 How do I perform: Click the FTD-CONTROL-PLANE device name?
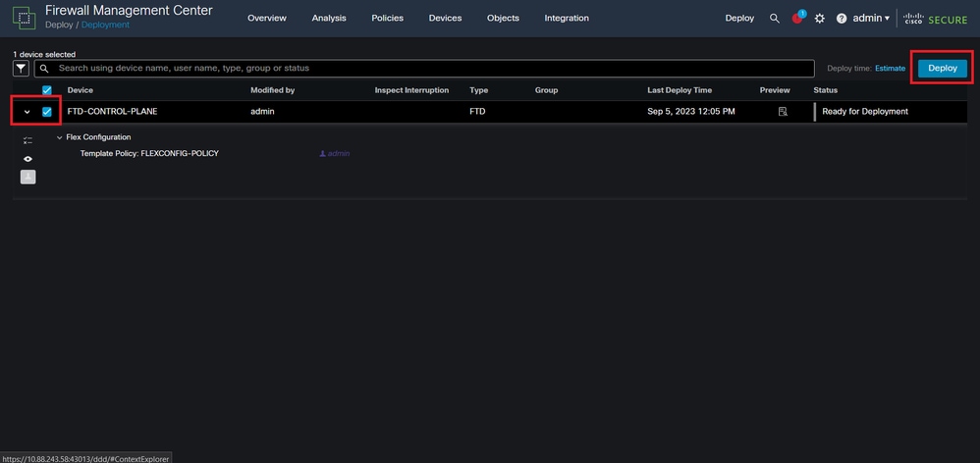coord(113,112)
